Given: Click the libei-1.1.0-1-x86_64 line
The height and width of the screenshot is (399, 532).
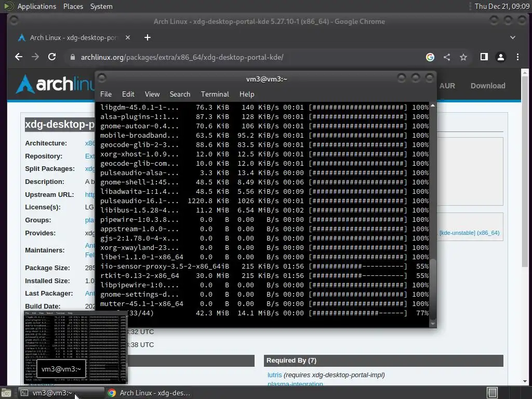Looking at the screenshot, I should click(264, 257).
